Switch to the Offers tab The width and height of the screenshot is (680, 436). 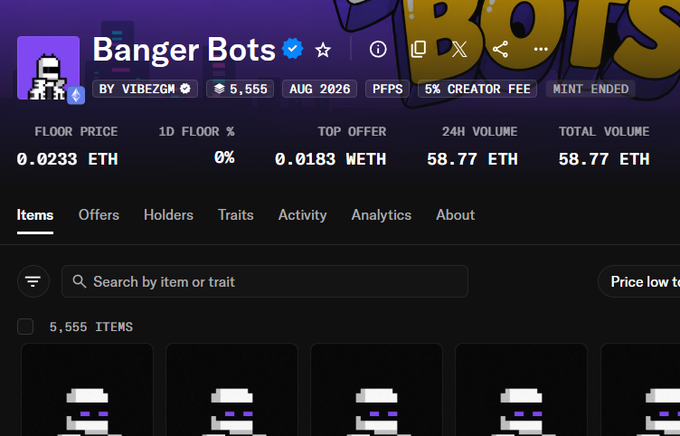(99, 215)
